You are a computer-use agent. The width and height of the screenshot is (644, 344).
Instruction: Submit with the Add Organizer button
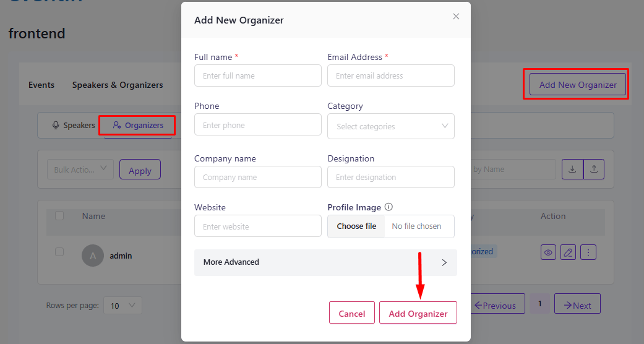(418, 312)
